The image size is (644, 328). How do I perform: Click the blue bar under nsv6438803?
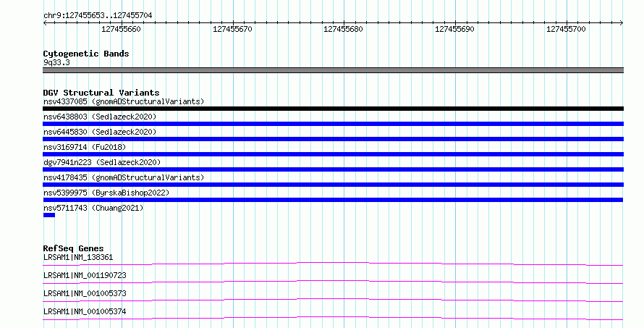pos(333,124)
